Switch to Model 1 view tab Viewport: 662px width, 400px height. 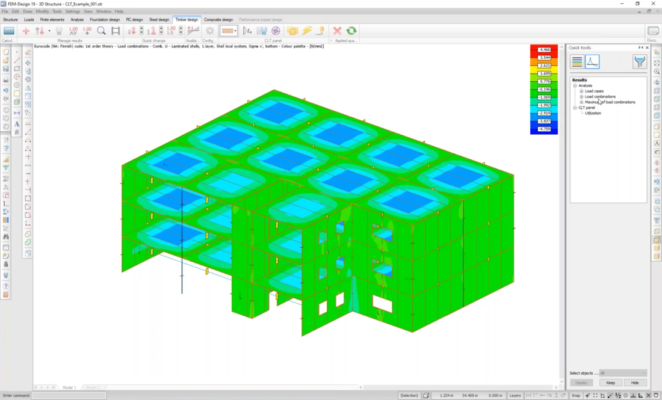pos(69,387)
